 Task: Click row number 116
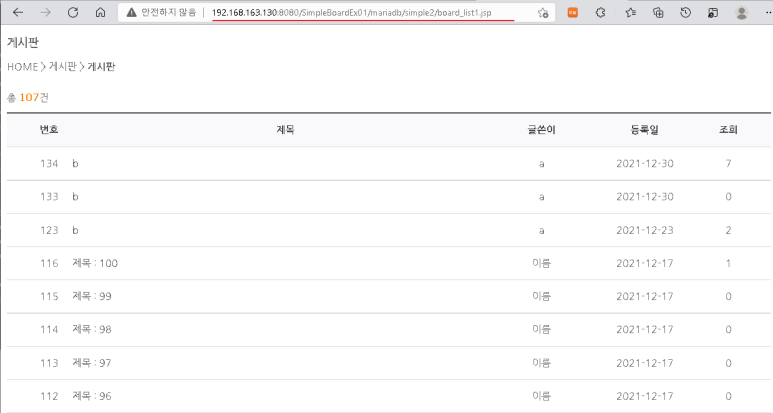point(49,263)
